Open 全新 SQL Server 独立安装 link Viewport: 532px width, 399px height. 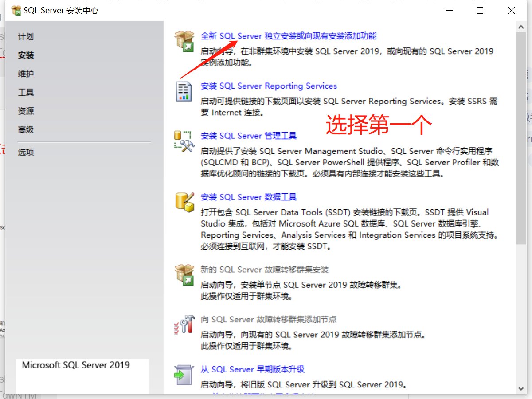click(x=289, y=36)
